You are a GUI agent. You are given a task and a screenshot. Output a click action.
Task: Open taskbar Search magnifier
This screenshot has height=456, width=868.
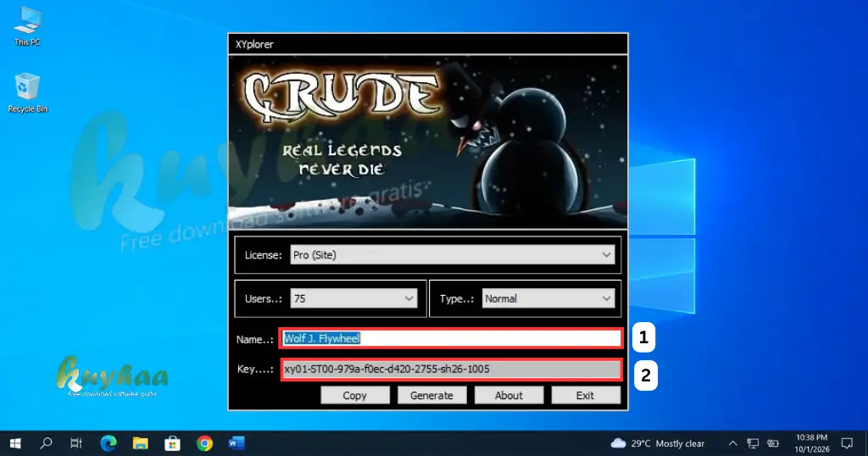pyautogui.click(x=47, y=443)
